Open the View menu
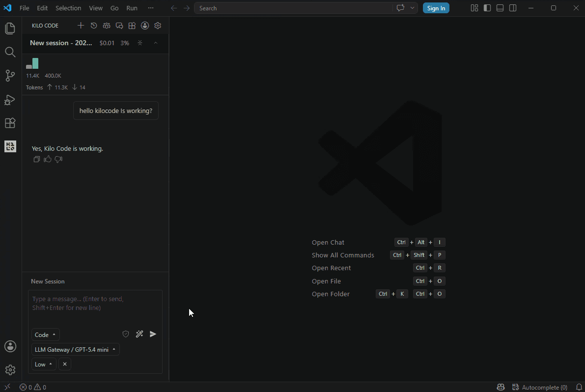This screenshot has height=392, width=585. pos(95,8)
